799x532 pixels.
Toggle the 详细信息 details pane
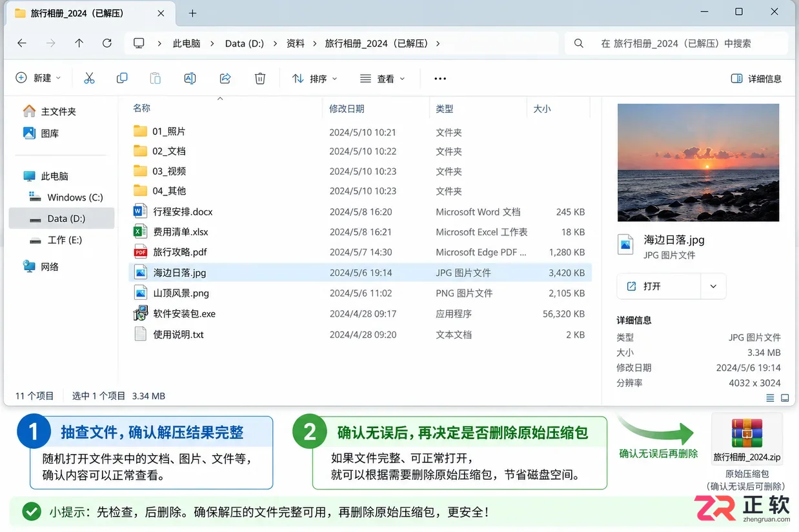click(x=756, y=79)
